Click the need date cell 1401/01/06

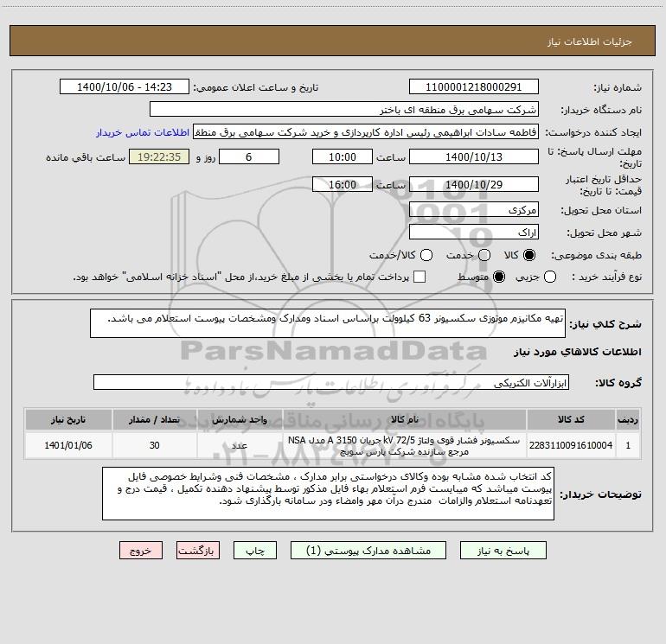pos(68,445)
